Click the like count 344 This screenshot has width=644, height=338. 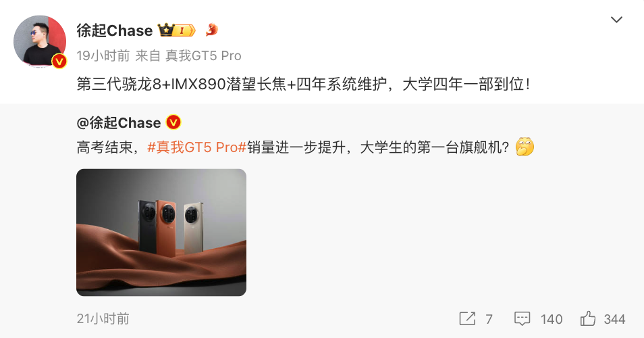pyautogui.click(x=614, y=319)
